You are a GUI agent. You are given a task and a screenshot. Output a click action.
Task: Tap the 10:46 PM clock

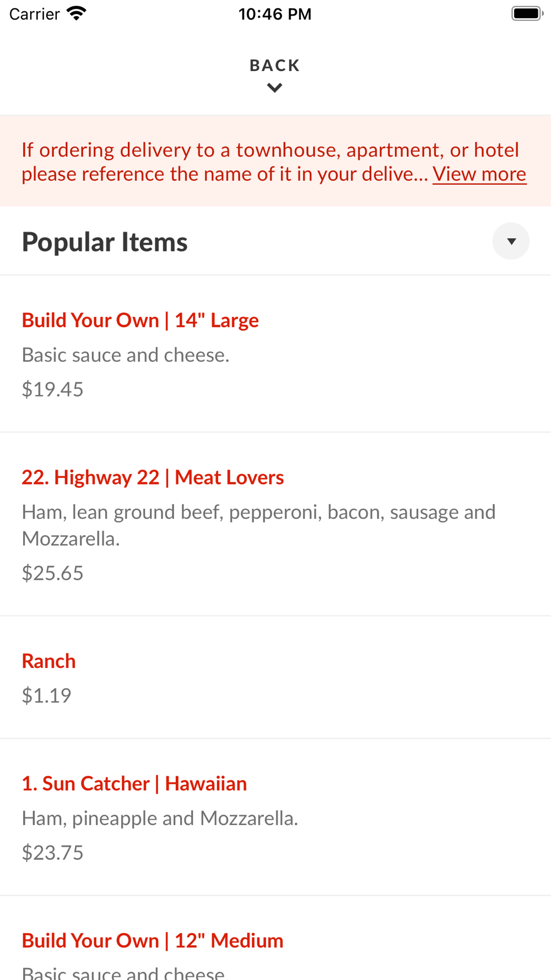click(x=274, y=14)
